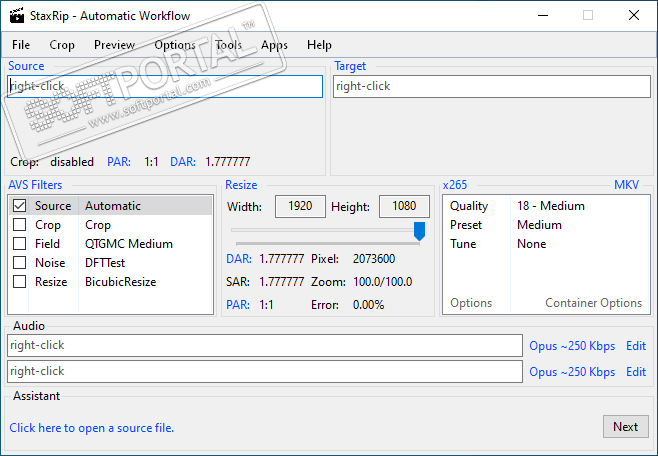
Task: Open the File menu
Action: coord(21,44)
